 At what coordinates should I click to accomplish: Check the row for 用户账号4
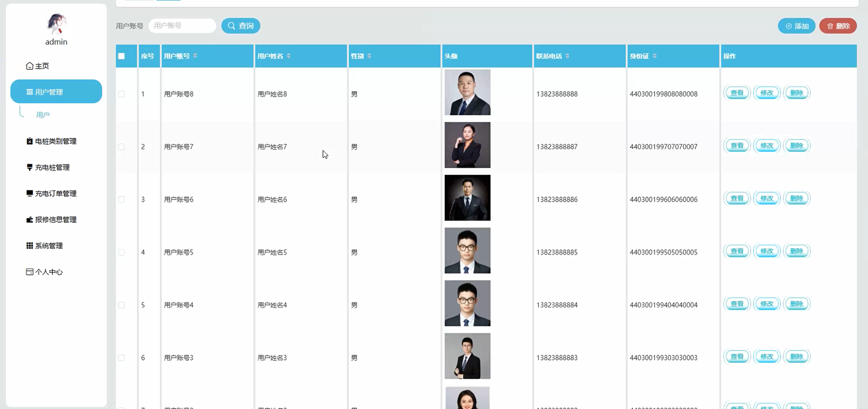pos(121,305)
